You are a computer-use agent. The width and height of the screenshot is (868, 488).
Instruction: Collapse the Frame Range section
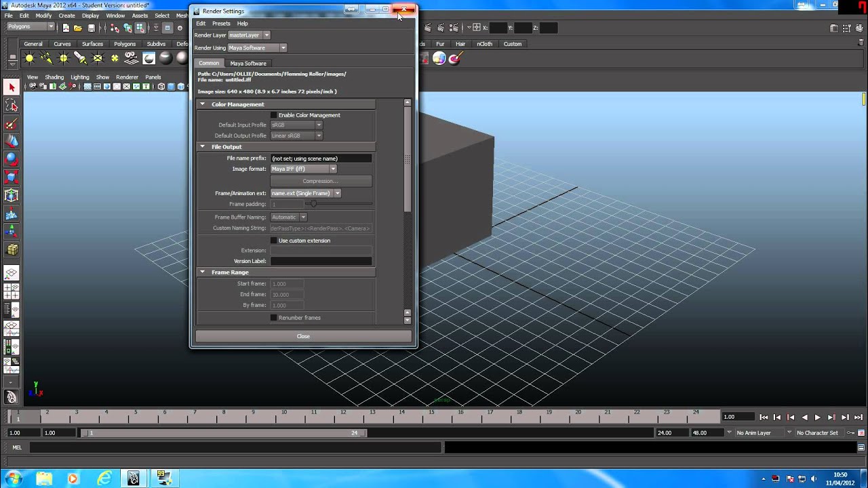tap(202, 272)
